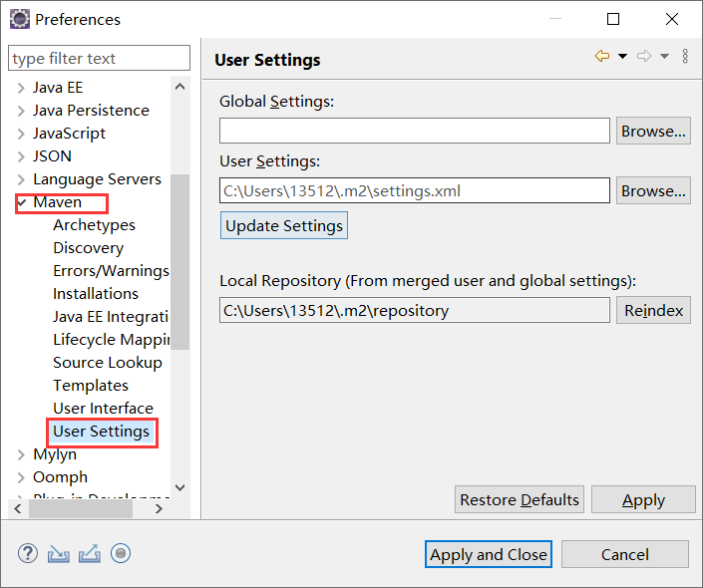The image size is (703, 588).
Task: Select User Settings in the tree
Action: [x=102, y=432]
